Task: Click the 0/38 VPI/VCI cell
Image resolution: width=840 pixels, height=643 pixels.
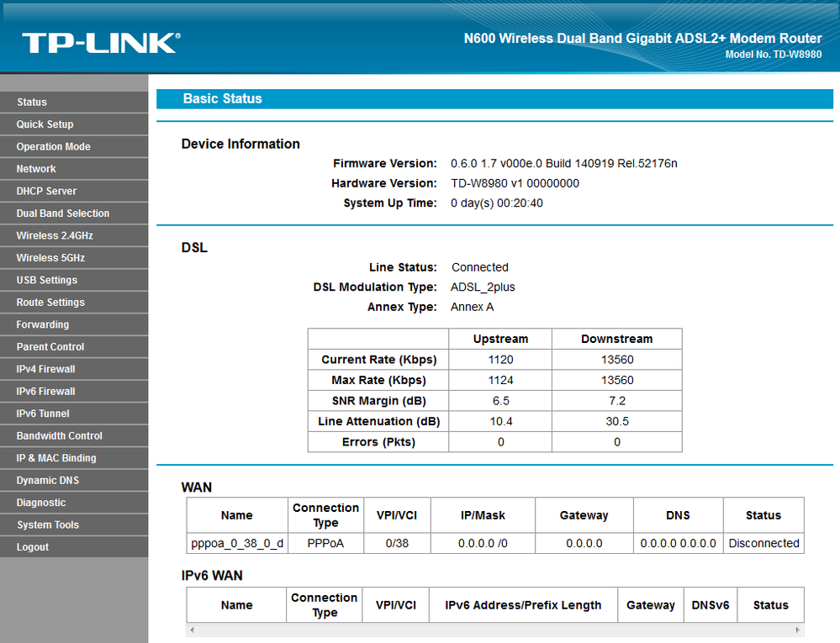Action: pyautogui.click(x=397, y=543)
